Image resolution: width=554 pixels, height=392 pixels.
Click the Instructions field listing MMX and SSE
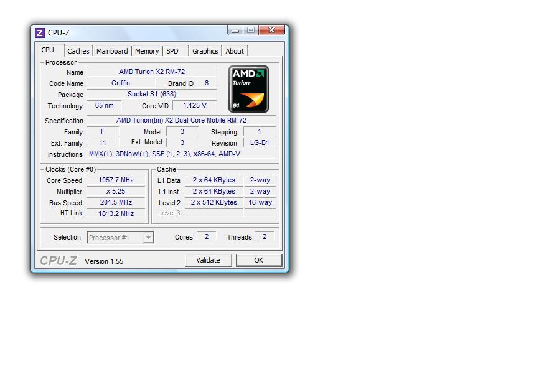point(181,154)
